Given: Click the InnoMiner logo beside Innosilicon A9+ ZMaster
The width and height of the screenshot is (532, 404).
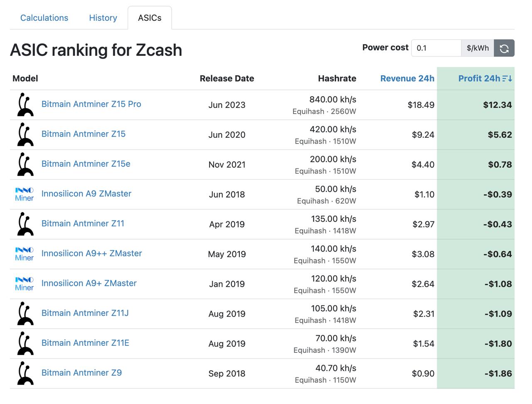Looking at the screenshot, I should click(x=24, y=283).
